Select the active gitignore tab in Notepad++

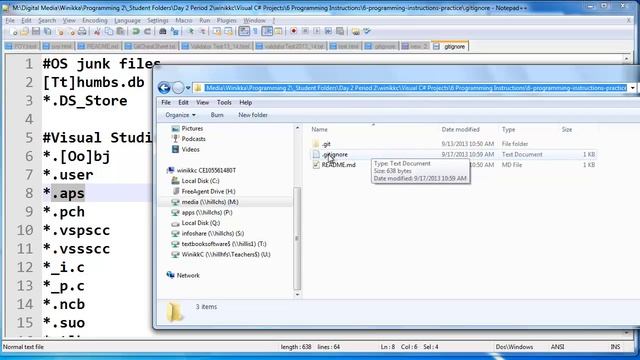pos(450,47)
